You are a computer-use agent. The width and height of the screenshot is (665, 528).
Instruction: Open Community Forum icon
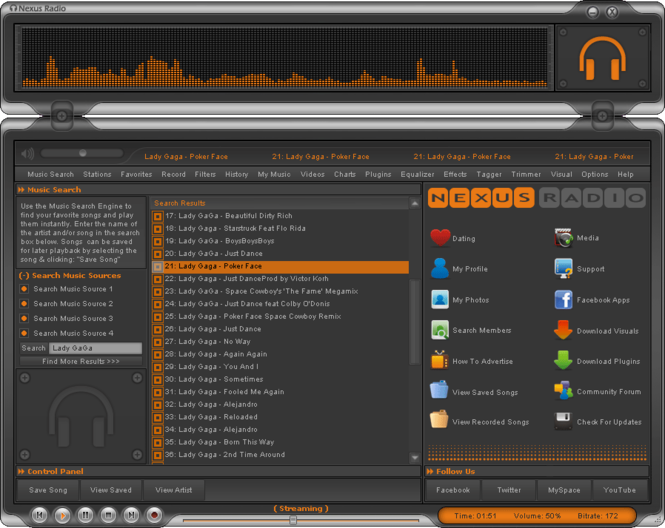[x=563, y=391]
